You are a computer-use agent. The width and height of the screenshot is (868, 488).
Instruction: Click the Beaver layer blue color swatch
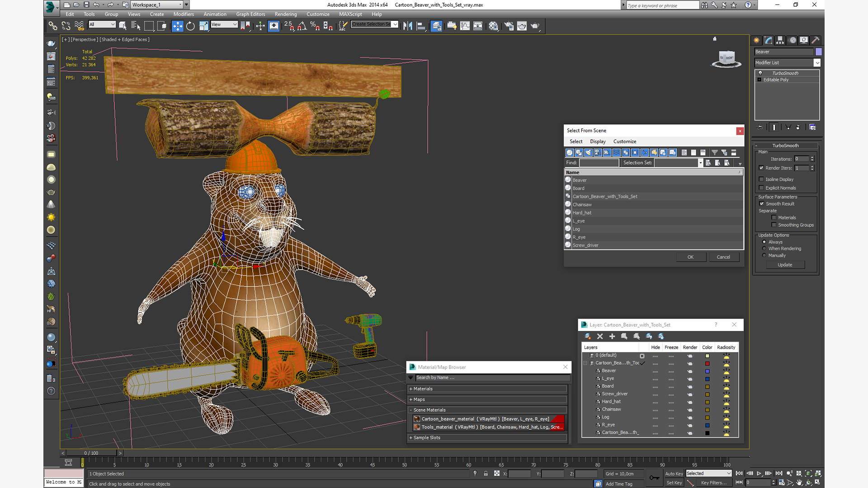[x=708, y=371]
